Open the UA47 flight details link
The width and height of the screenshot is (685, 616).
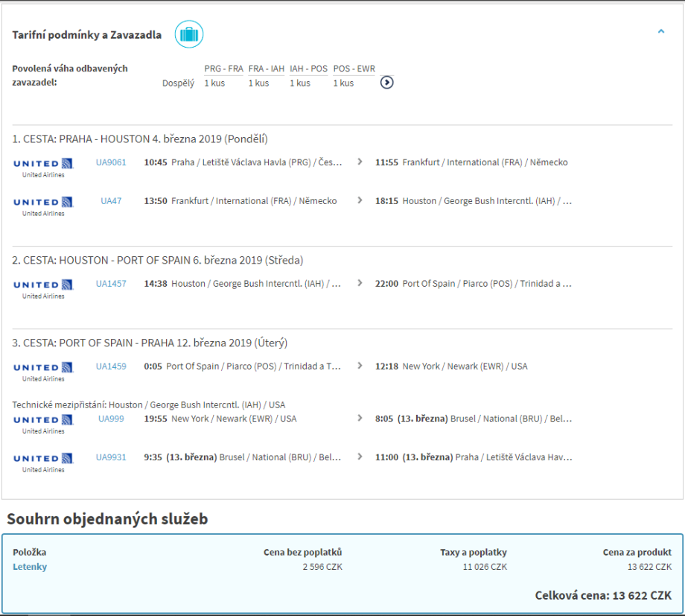coord(111,201)
